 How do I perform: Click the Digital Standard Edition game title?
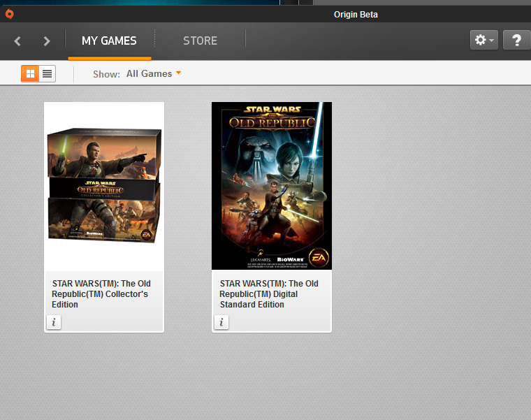point(269,294)
